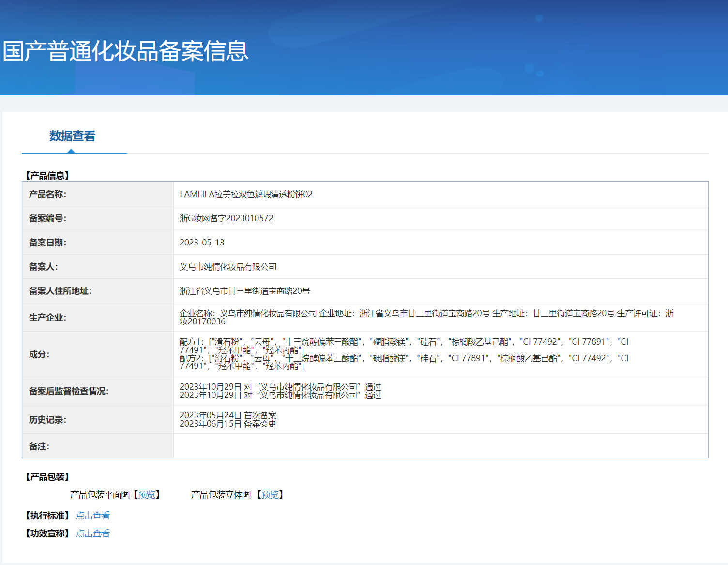Click the 【产品信息】 section heading
This screenshot has height=565, width=728.
(47, 176)
